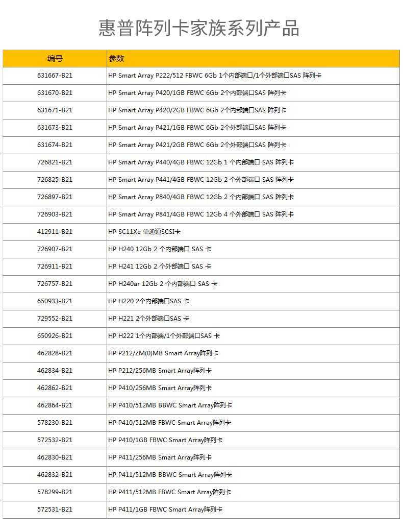This screenshot has width=403, height=532.
Task: Click part number 631673-B21
Action: pos(55,128)
